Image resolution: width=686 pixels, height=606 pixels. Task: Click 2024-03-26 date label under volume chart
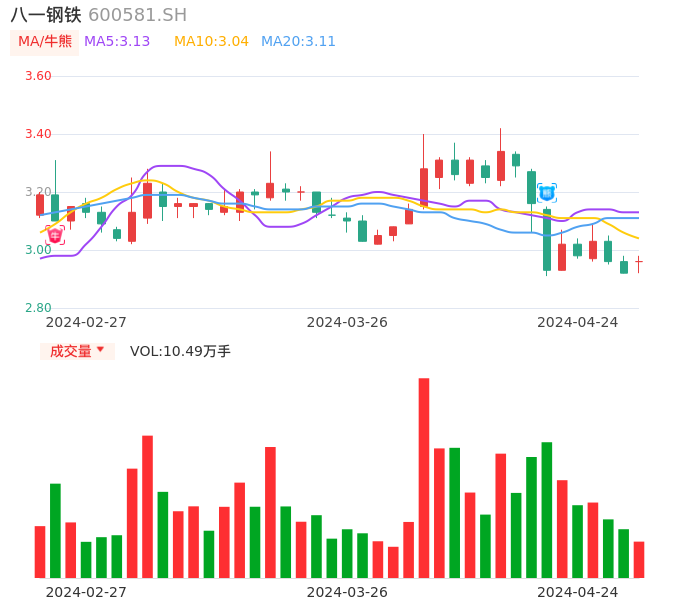(x=347, y=592)
